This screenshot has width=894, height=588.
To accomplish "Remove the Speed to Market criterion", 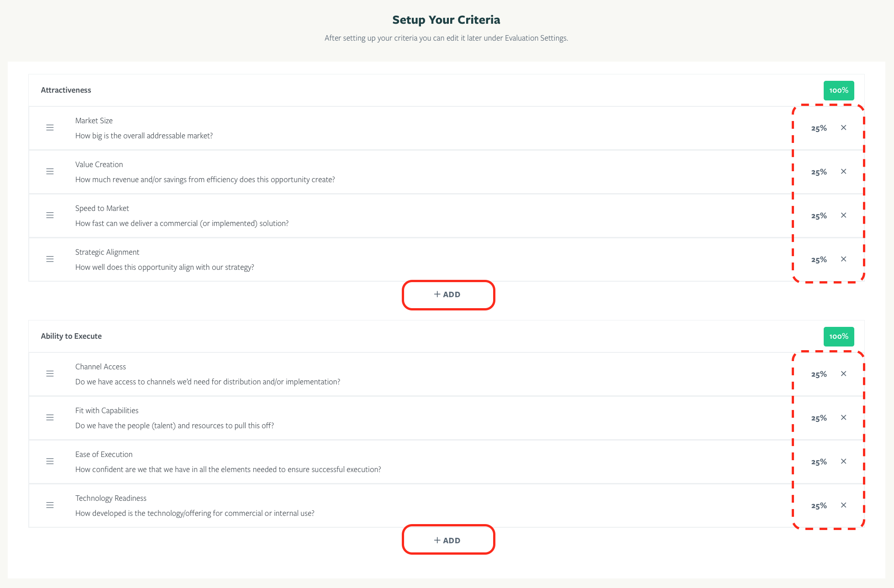I will click(843, 215).
